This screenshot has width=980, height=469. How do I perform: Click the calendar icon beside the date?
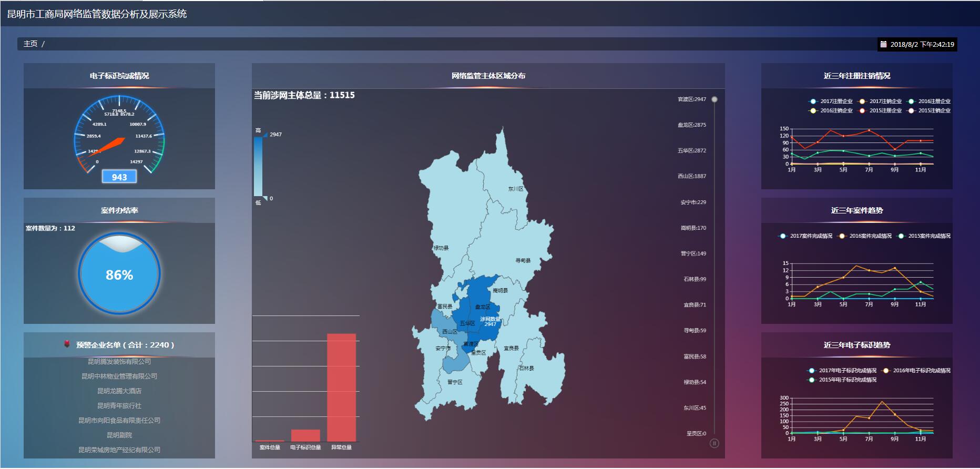[884, 45]
